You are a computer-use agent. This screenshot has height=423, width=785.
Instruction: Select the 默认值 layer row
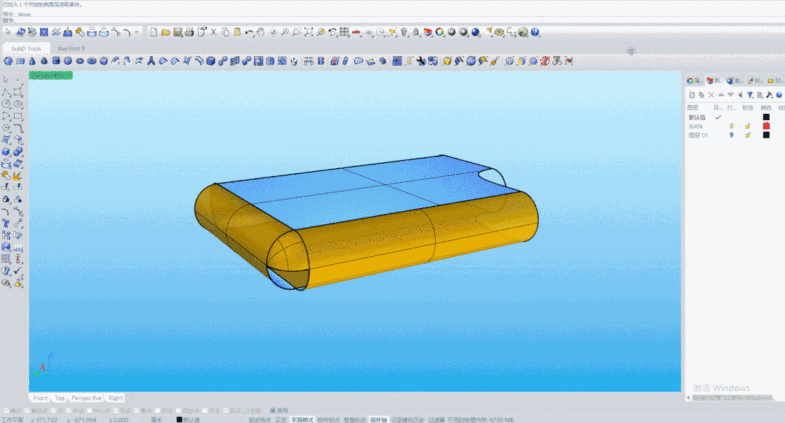pyautogui.click(x=699, y=117)
